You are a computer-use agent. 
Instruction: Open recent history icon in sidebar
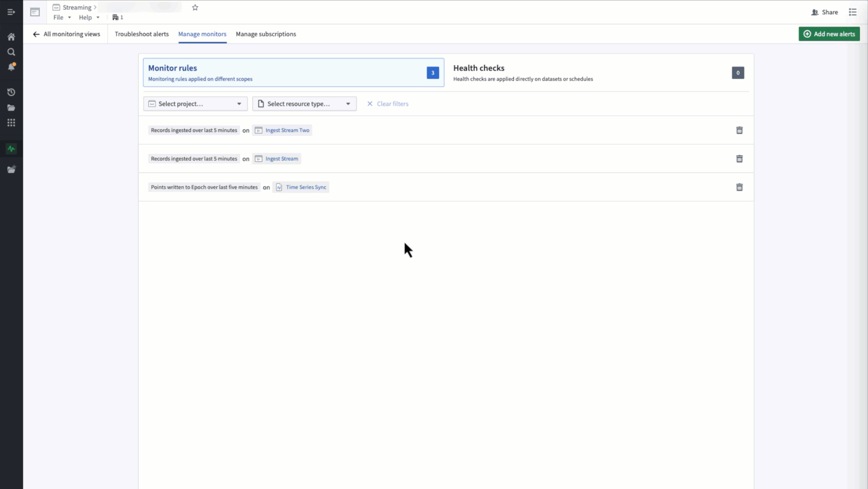pyautogui.click(x=11, y=92)
